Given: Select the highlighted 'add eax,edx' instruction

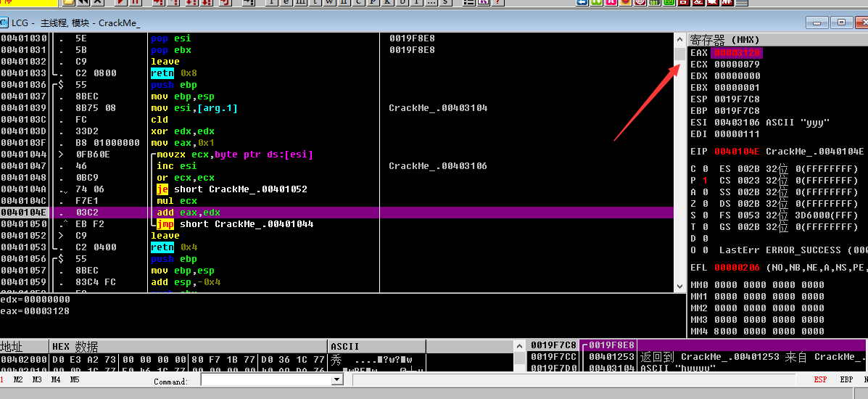Looking at the screenshot, I should (189, 213).
